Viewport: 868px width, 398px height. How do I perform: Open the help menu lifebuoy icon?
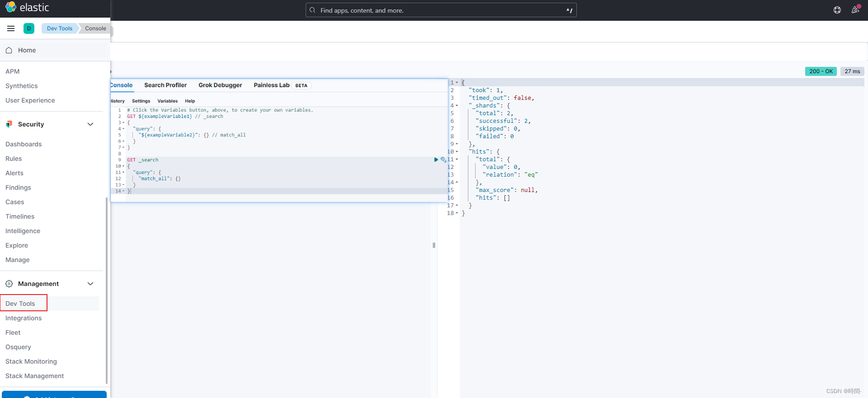coord(837,10)
